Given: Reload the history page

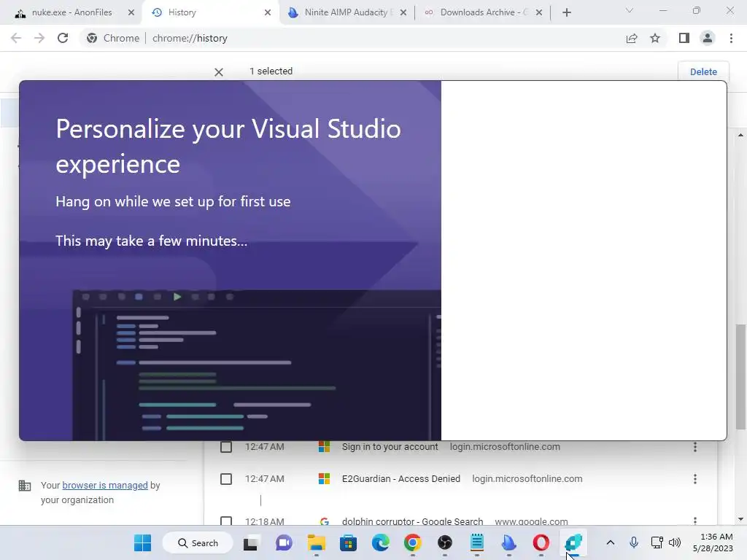Looking at the screenshot, I should click(x=63, y=38).
